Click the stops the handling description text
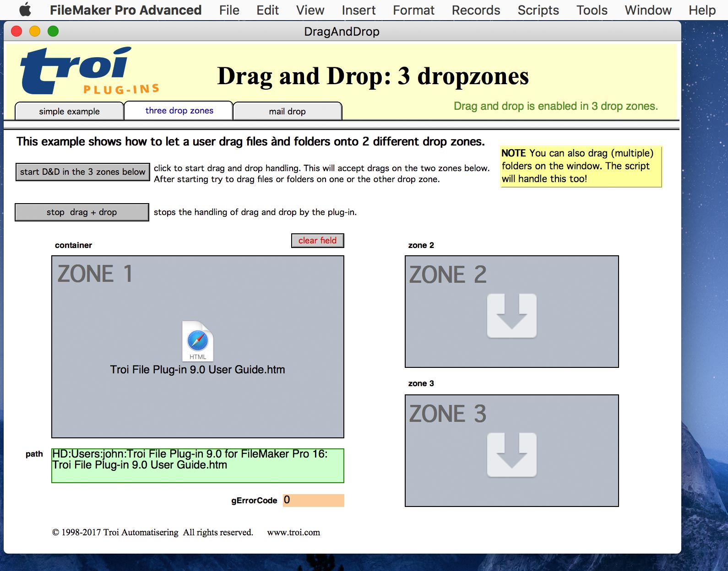Screen dimensions: 728x571 (x=255, y=212)
